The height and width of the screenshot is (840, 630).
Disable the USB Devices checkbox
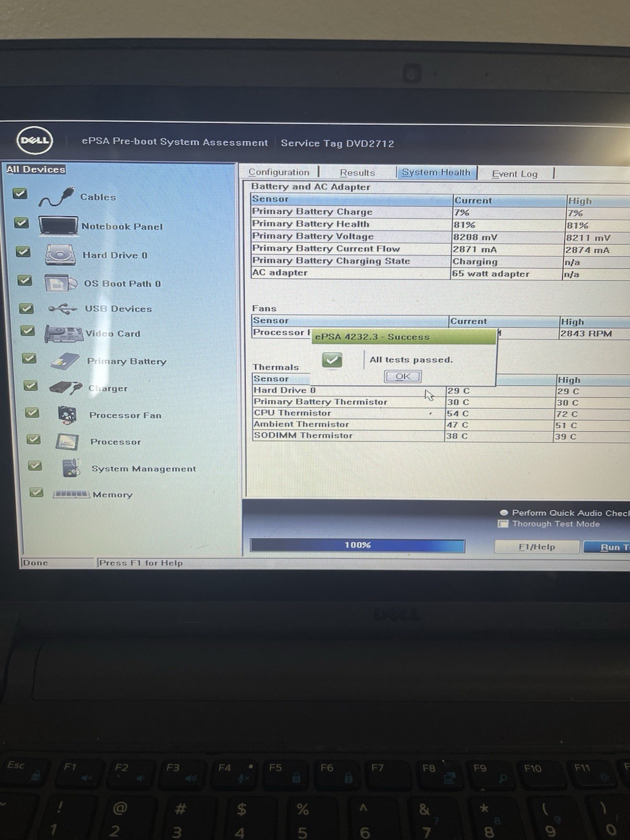(26, 308)
